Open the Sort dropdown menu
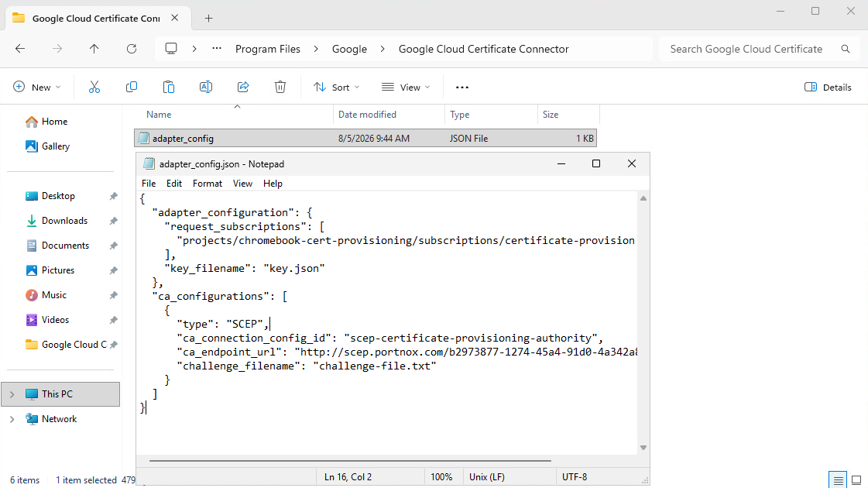The width and height of the screenshot is (868, 488). tap(337, 87)
